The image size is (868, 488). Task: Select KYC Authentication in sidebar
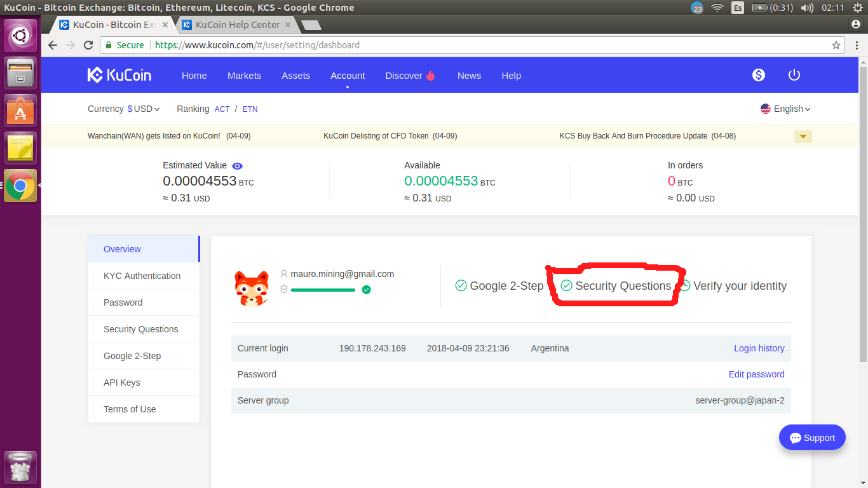point(144,276)
